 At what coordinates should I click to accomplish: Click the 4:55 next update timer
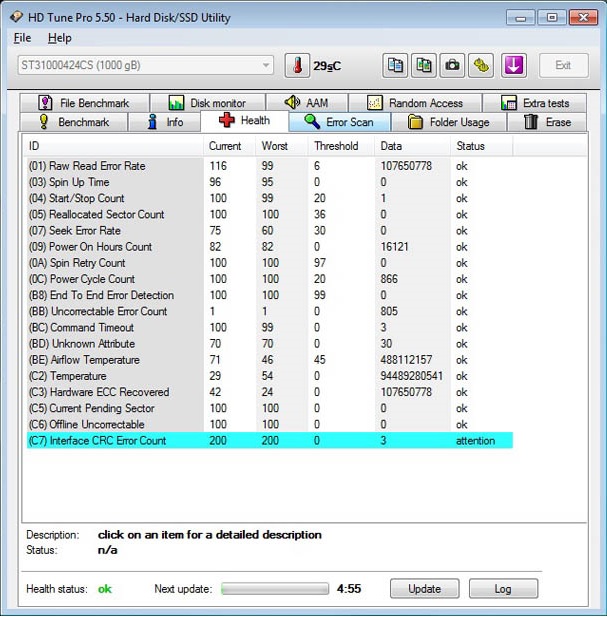349,589
